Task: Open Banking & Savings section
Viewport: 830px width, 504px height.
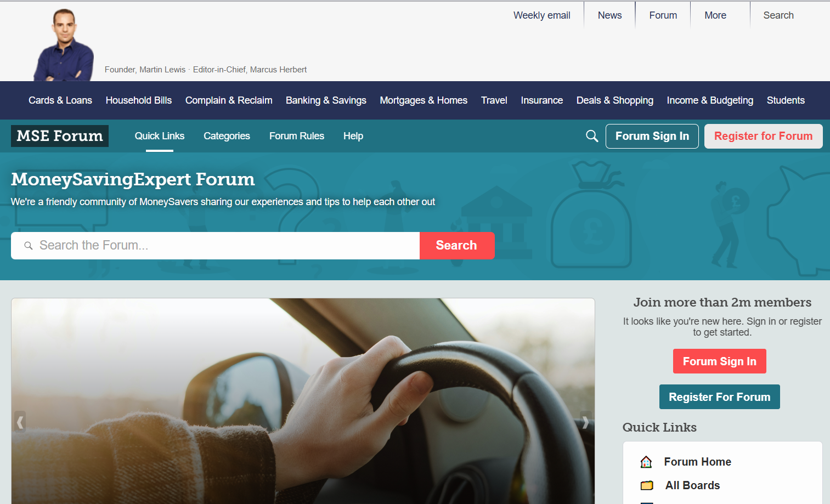Action: [x=326, y=100]
